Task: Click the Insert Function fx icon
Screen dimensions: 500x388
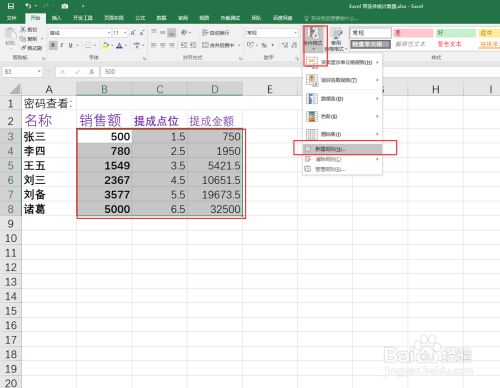Action: [91, 72]
